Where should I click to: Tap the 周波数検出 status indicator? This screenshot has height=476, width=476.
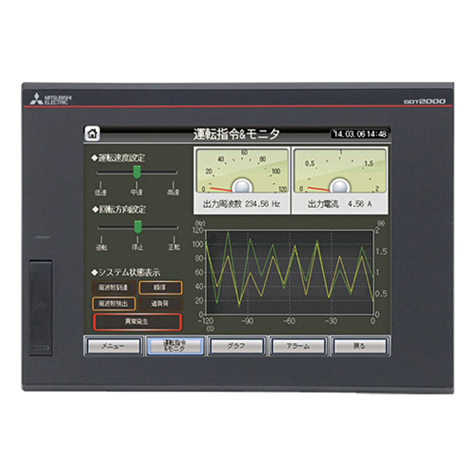pyautogui.click(x=114, y=304)
